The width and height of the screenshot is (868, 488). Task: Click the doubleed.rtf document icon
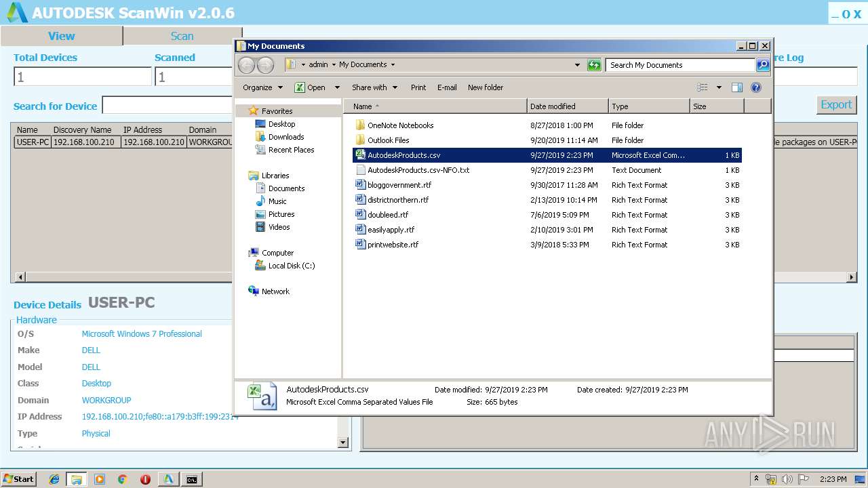coord(360,215)
